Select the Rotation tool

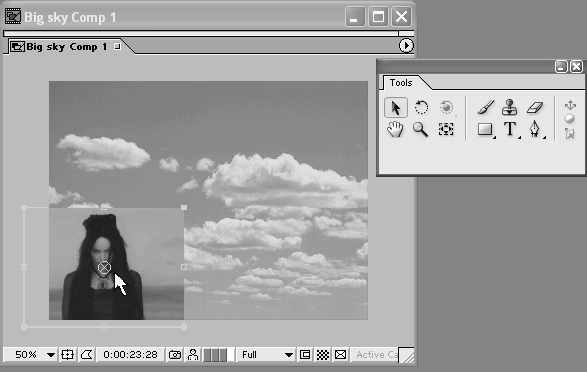(x=421, y=108)
